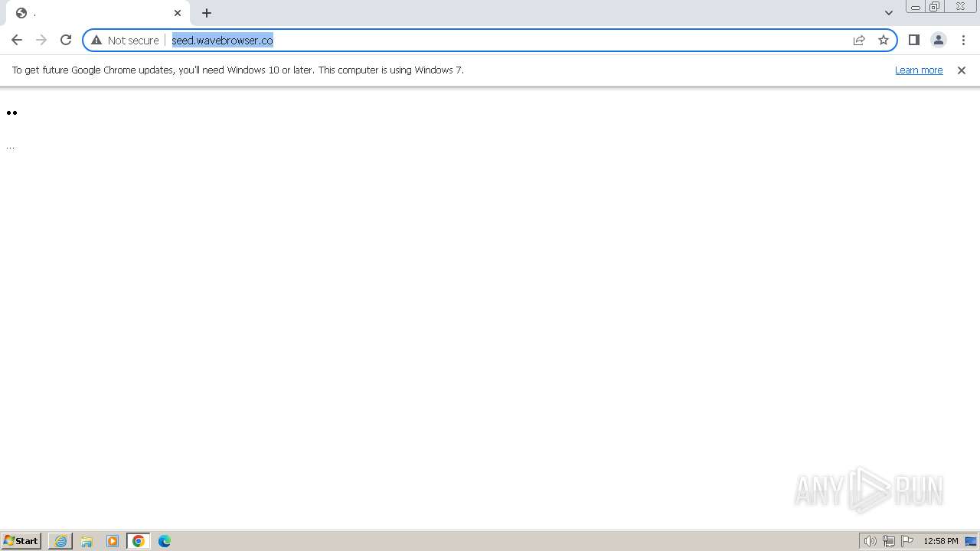Show desktop via tray monitor icon
Viewport: 980px width, 551px height.
(x=971, y=541)
